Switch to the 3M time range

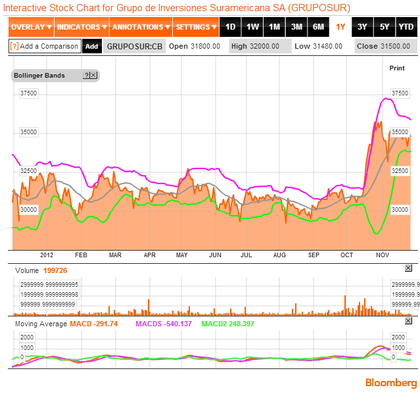tap(296, 27)
